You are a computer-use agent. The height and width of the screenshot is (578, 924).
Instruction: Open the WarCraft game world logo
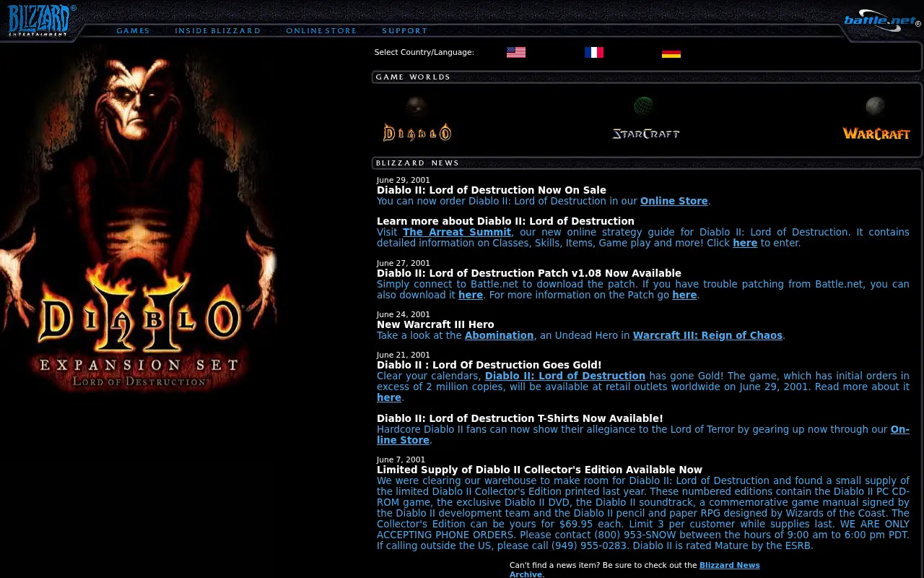876,134
